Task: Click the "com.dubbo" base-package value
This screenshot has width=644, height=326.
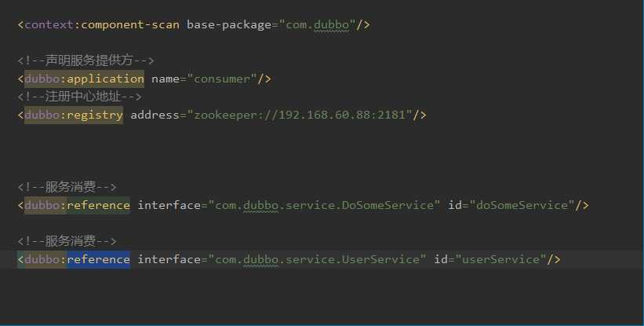Action: click(317, 24)
